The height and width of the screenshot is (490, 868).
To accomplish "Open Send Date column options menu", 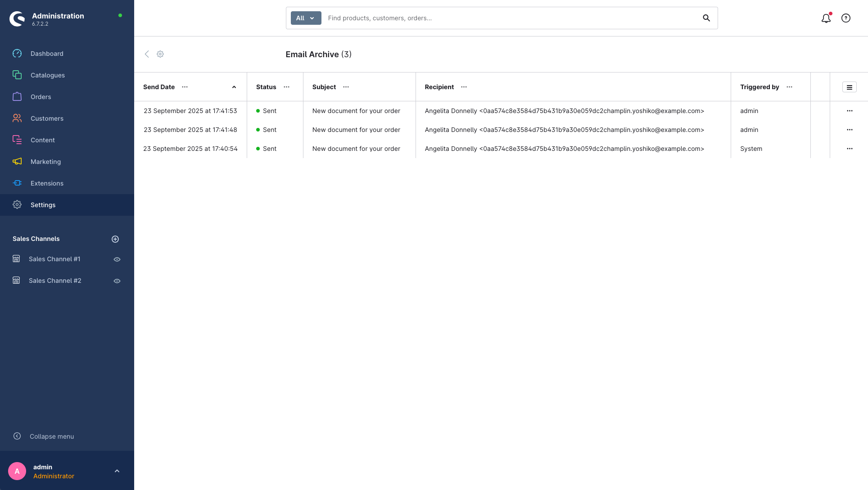I will 185,87.
